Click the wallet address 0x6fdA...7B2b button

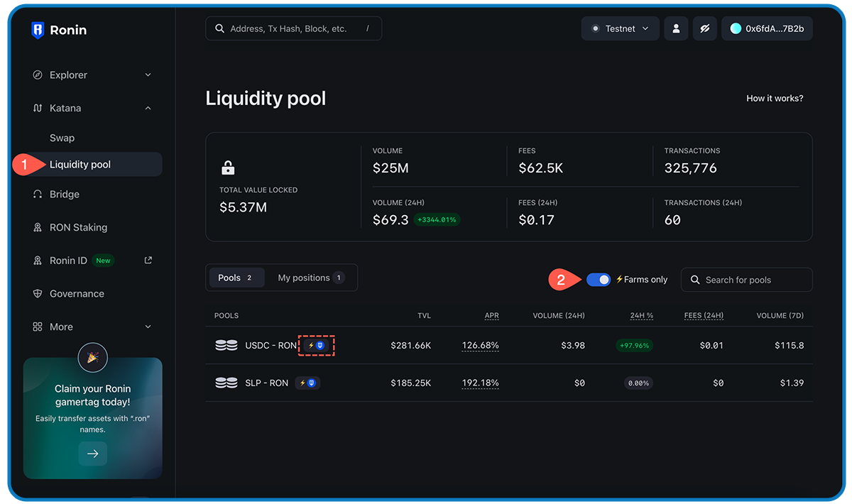(x=767, y=28)
